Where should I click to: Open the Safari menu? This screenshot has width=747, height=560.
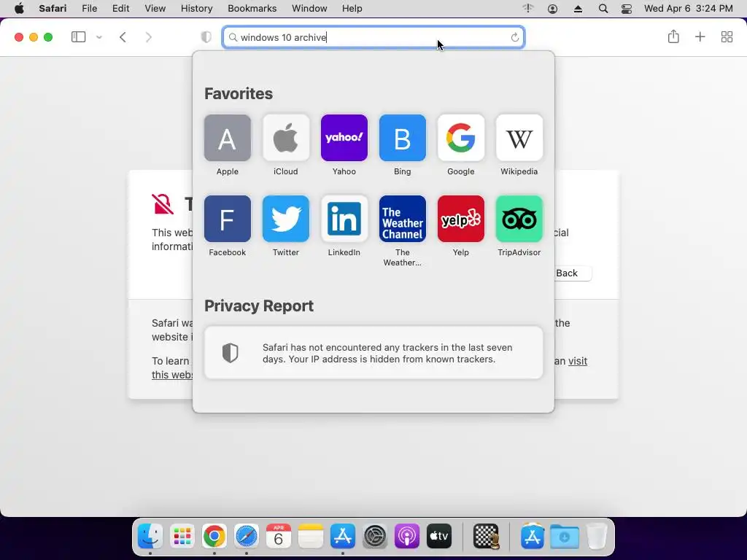point(53,9)
